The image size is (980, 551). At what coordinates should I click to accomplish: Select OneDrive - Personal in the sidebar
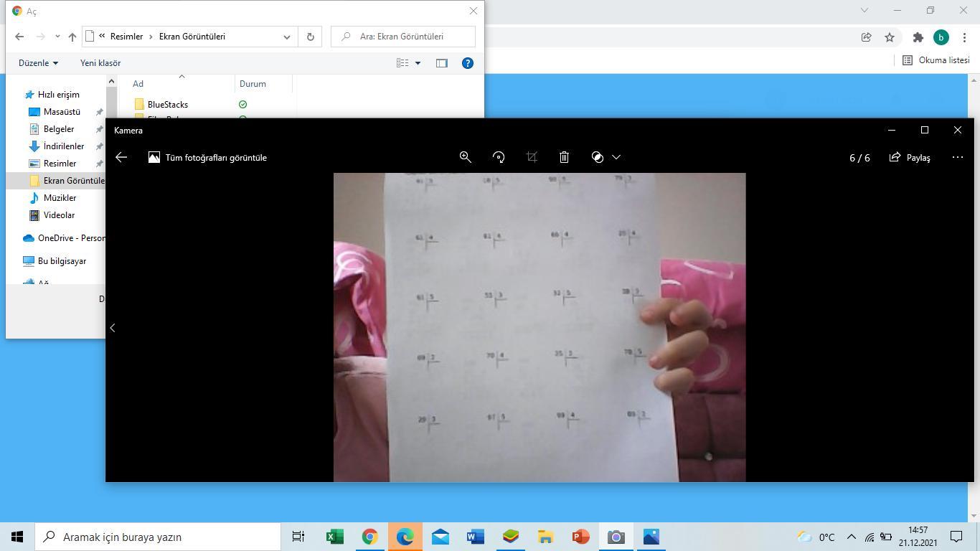pos(65,238)
